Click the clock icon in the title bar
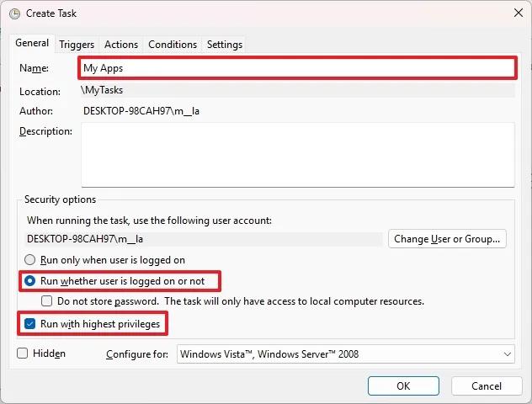The height and width of the screenshot is (404, 532). [11, 13]
